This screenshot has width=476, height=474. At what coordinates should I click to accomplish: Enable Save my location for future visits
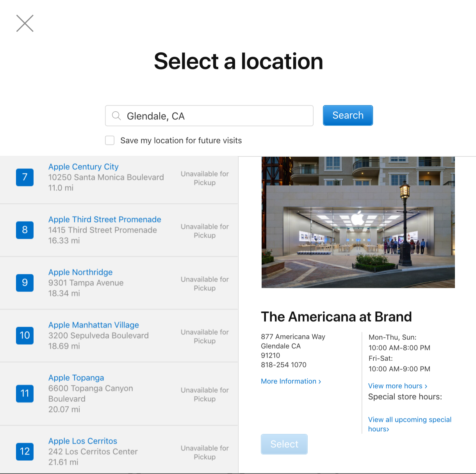pos(110,140)
